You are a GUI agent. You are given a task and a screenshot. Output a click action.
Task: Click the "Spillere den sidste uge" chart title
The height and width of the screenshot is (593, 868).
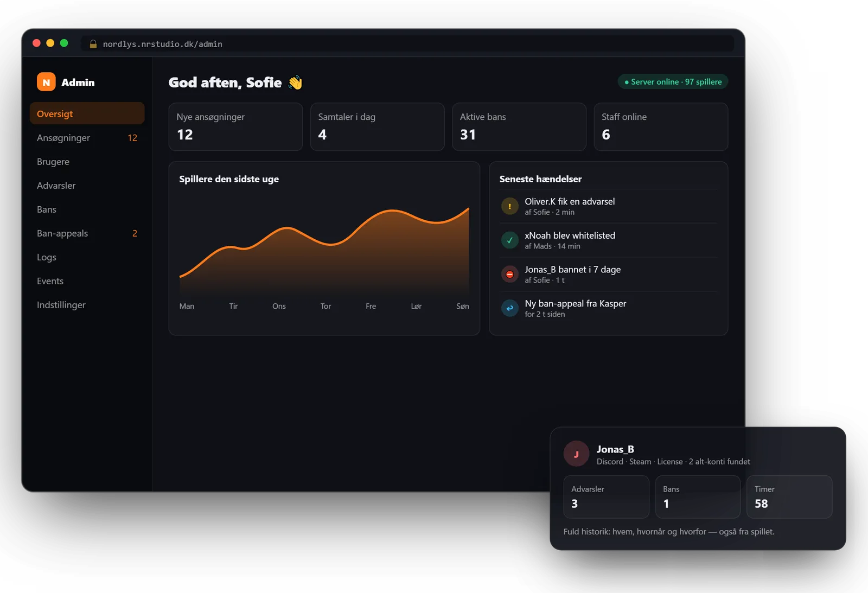click(229, 179)
